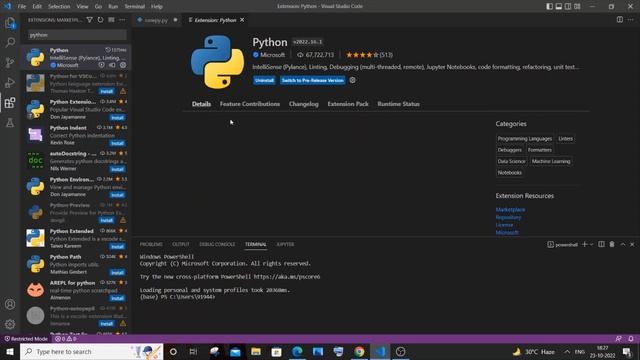Click Switch to Pre-Release Version button
Image resolution: width=640 pixels, height=360 pixels.
(313, 80)
